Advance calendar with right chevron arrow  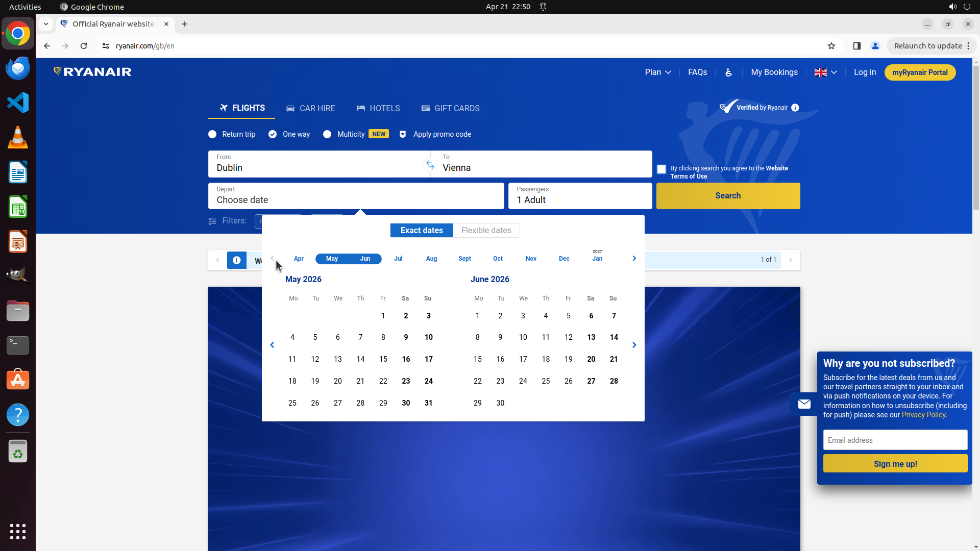coord(634,345)
